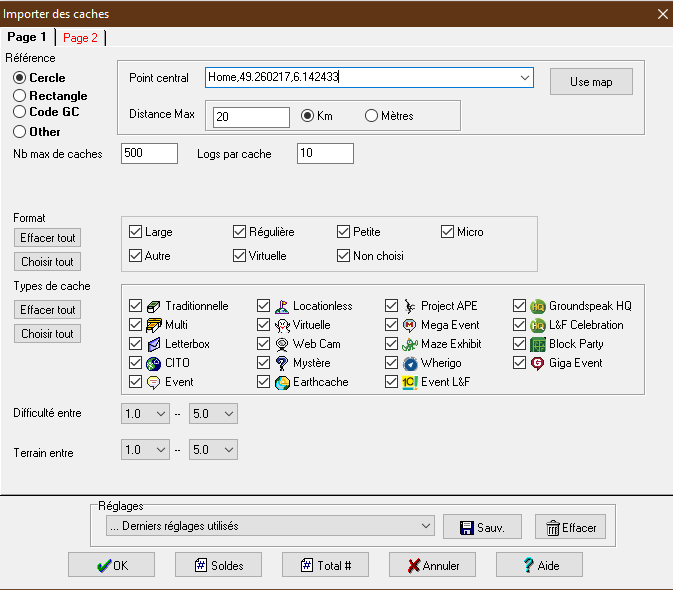Click the Wherigo cache icon
673x590 pixels.
coord(410,363)
